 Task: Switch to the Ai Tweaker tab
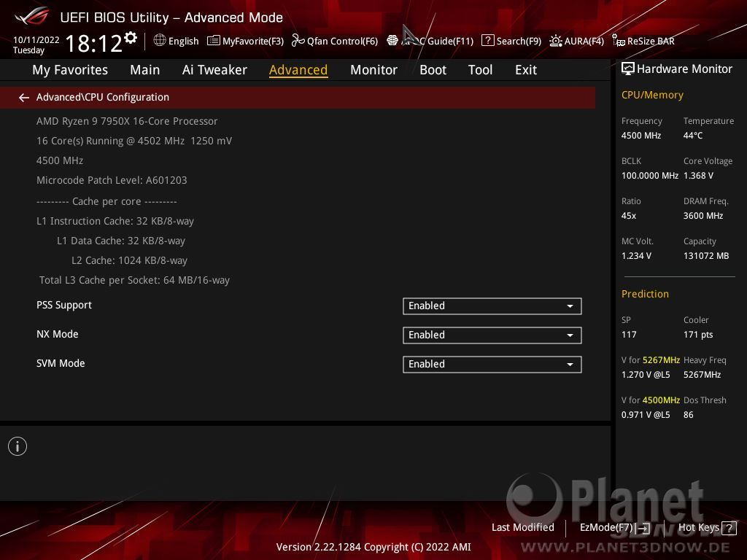coord(214,70)
